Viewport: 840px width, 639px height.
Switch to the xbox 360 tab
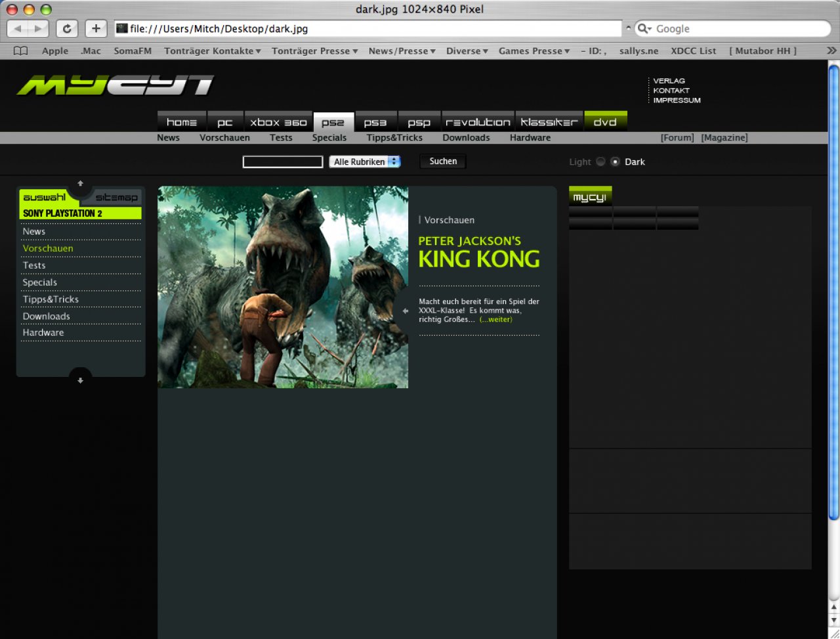point(278,121)
